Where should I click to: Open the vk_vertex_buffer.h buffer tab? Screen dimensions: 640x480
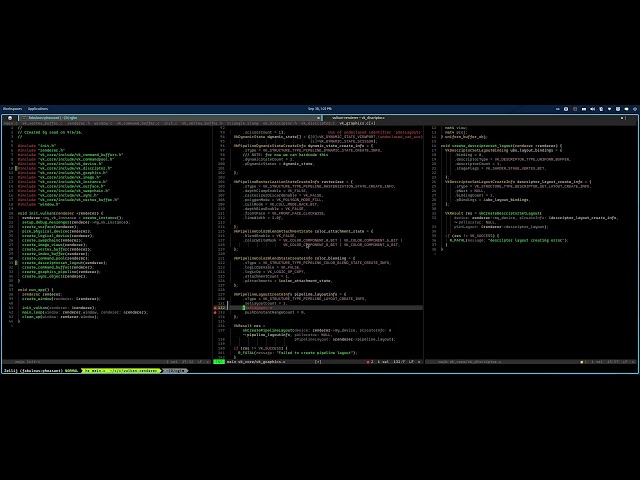click(x=202, y=123)
